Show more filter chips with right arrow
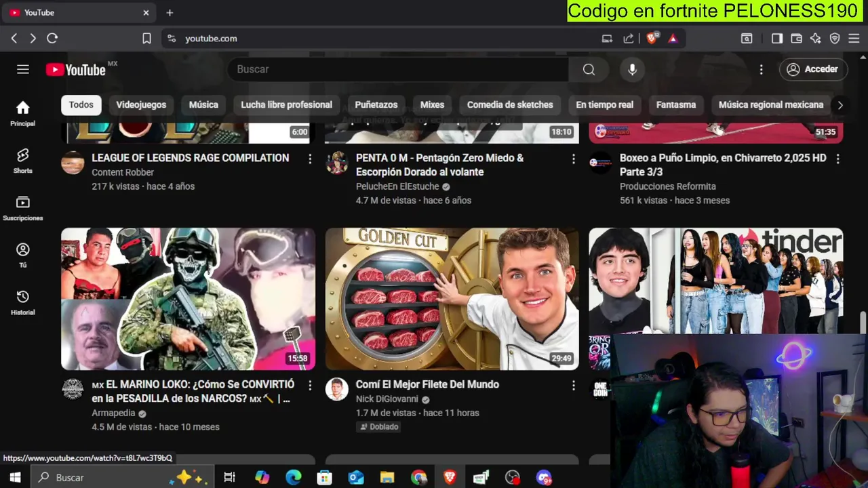Screen dimensions: 868x488 click(x=840, y=105)
